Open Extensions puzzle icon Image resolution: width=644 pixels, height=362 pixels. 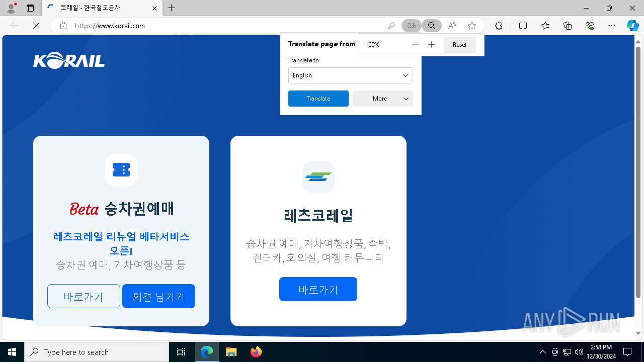point(499,26)
